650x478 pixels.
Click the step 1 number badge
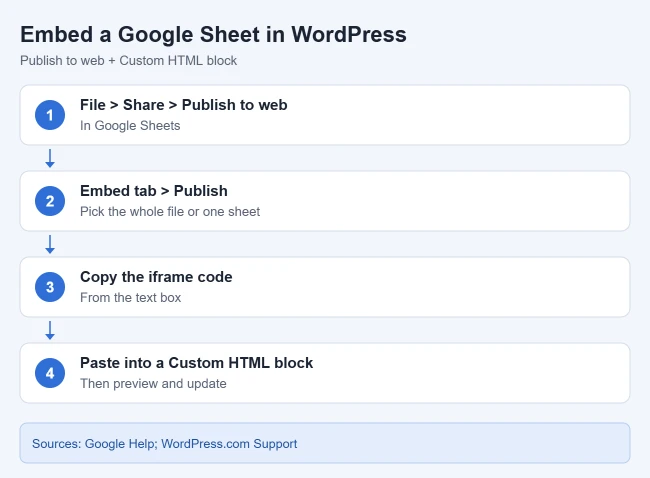click(x=50, y=115)
